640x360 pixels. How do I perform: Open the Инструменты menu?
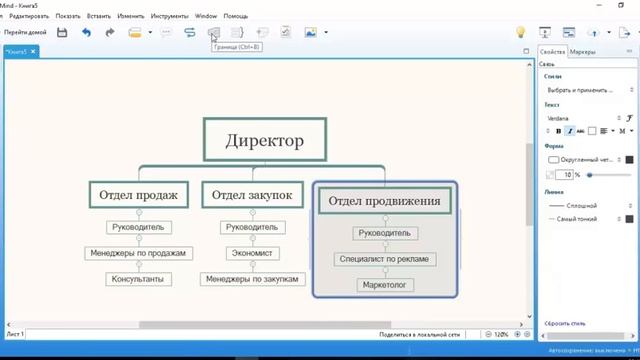[x=169, y=16]
